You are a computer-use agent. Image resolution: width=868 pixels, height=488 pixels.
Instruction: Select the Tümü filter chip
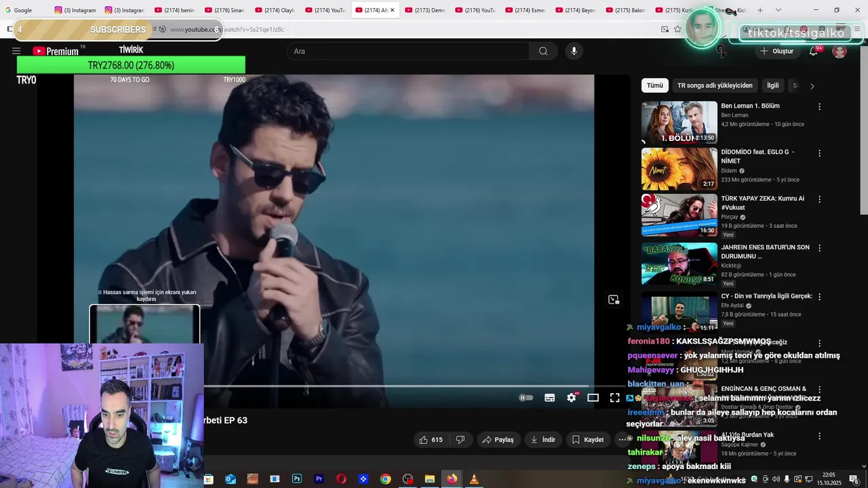coord(654,85)
